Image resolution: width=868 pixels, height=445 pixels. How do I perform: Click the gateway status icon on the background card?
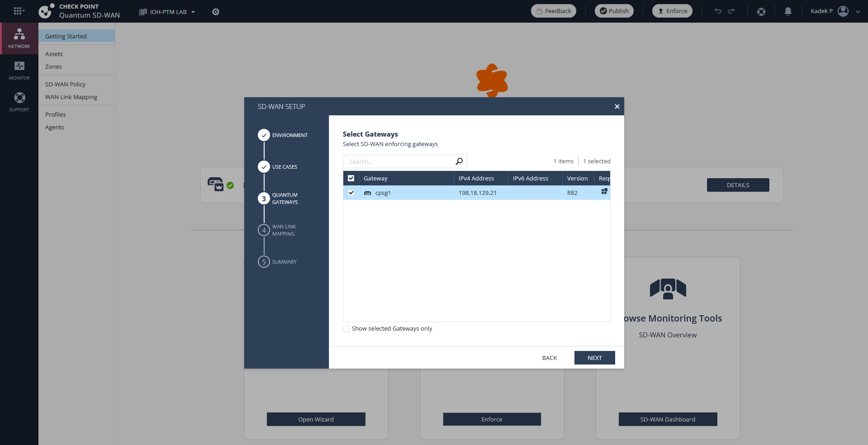tap(220, 185)
